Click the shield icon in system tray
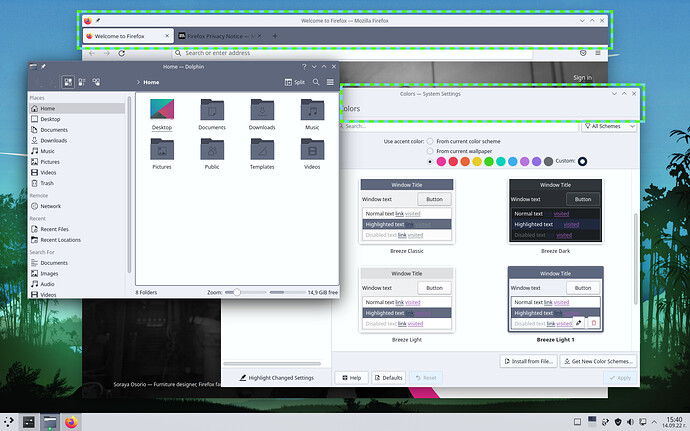This screenshot has width=690, height=431. (x=618, y=422)
